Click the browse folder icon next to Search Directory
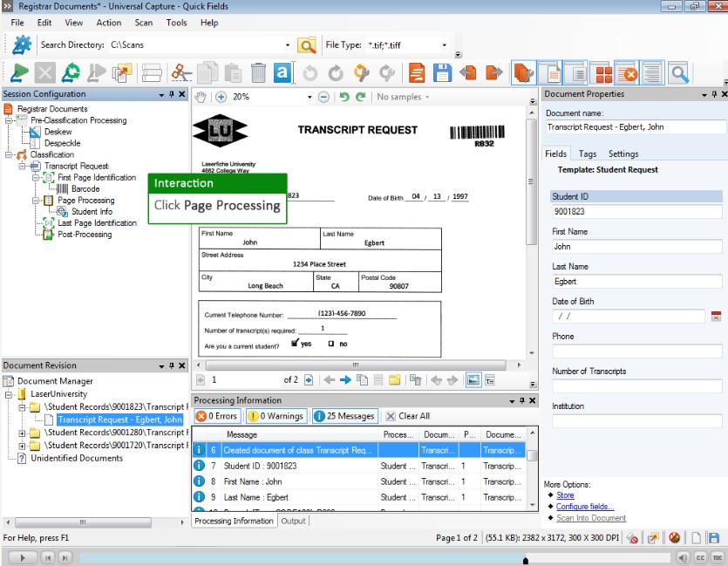The image size is (728, 566). [306, 45]
